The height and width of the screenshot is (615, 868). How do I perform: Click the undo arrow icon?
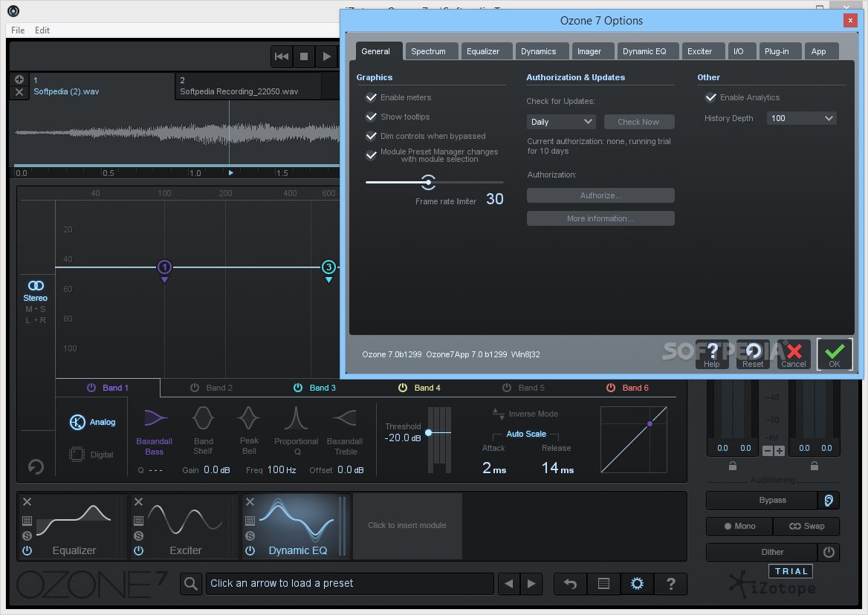570,584
